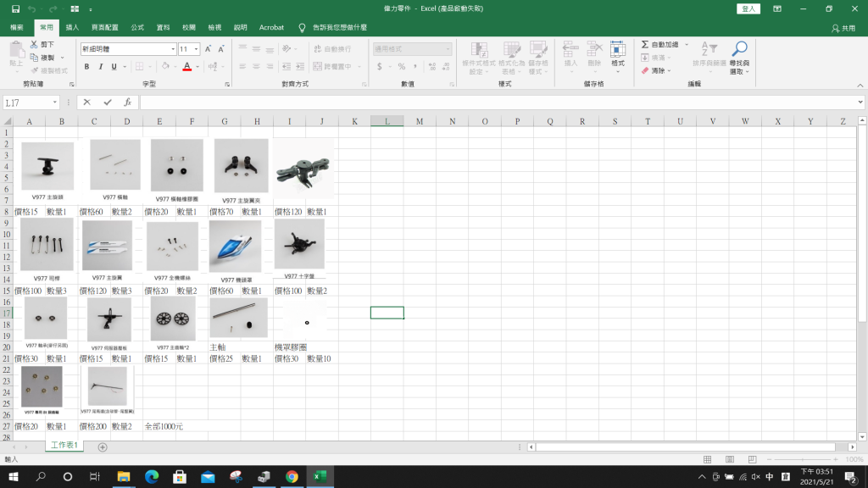Open underline style dropdown arrow
The image size is (868, 488).
(125, 67)
